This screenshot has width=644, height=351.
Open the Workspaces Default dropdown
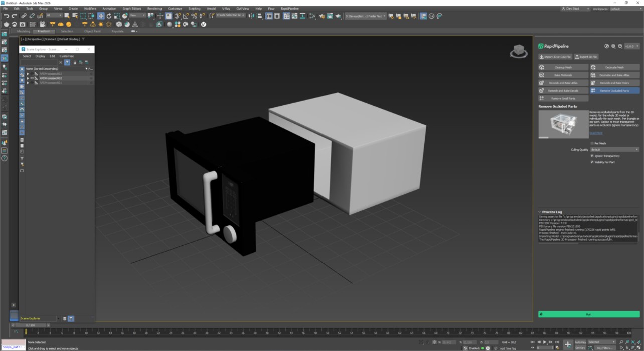[x=625, y=9]
